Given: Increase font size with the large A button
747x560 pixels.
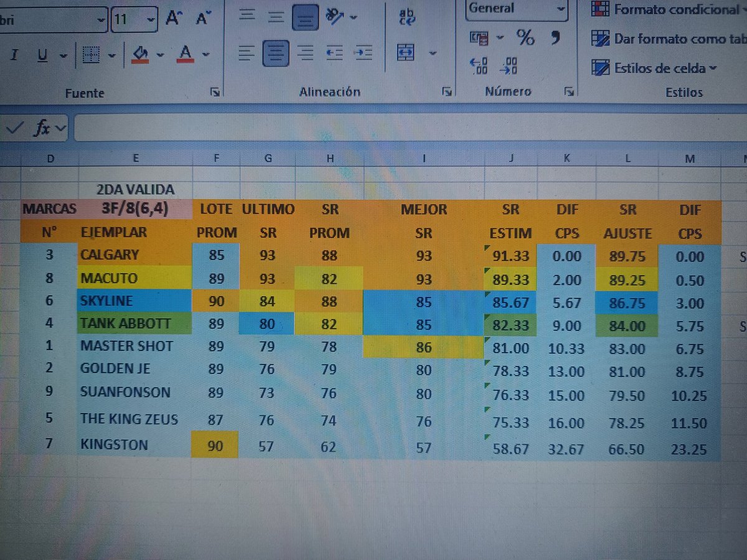Looking at the screenshot, I should pos(173,19).
